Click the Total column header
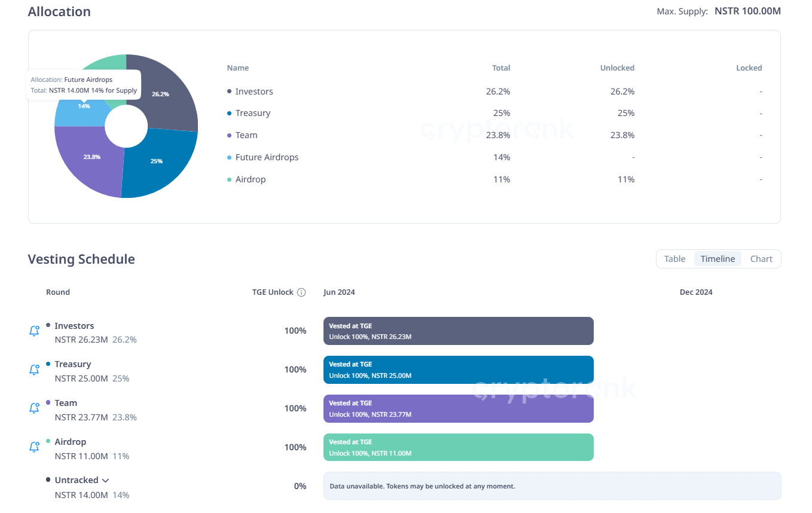Image resolution: width=812 pixels, height=513 pixels. [501, 68]
